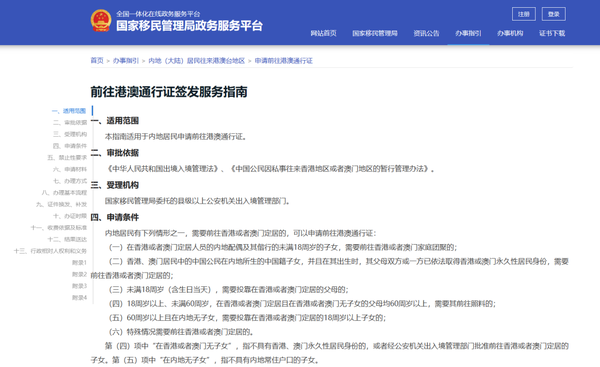Jump to 十二、结果送达 in sidebar
600x367 pixels.
pos(67,239)
